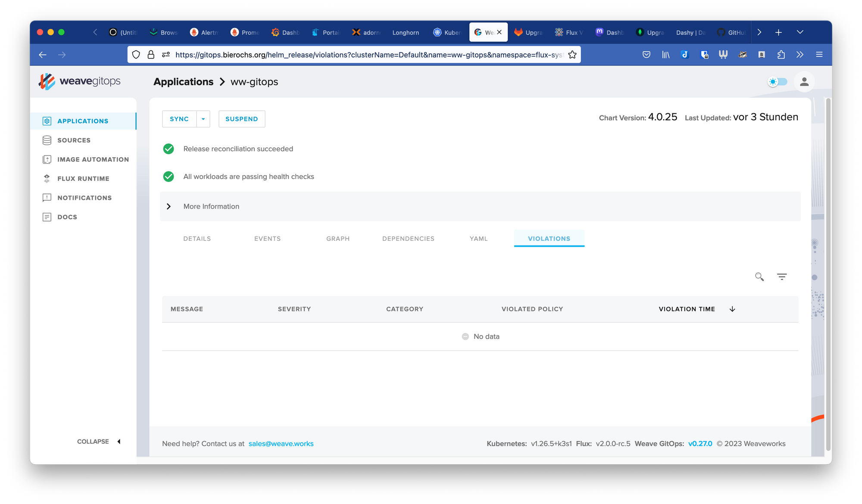
Task: Switch to the Flux browser tab
Action: [x=569, y=32]
